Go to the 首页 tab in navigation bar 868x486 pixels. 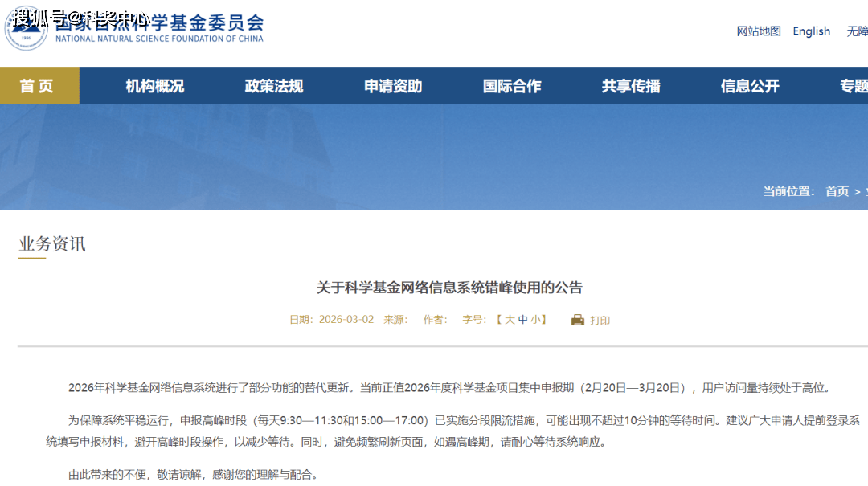click(x=38, y=86)
